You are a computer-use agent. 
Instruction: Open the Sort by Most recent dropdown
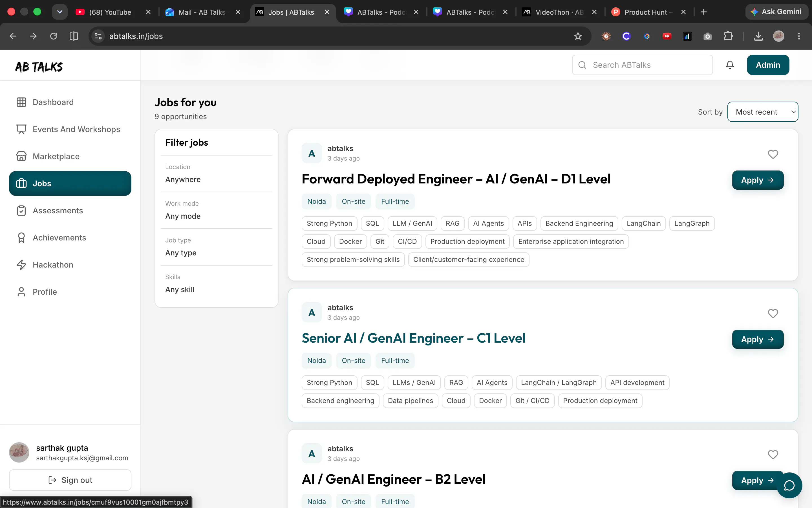tap(763, 112)
